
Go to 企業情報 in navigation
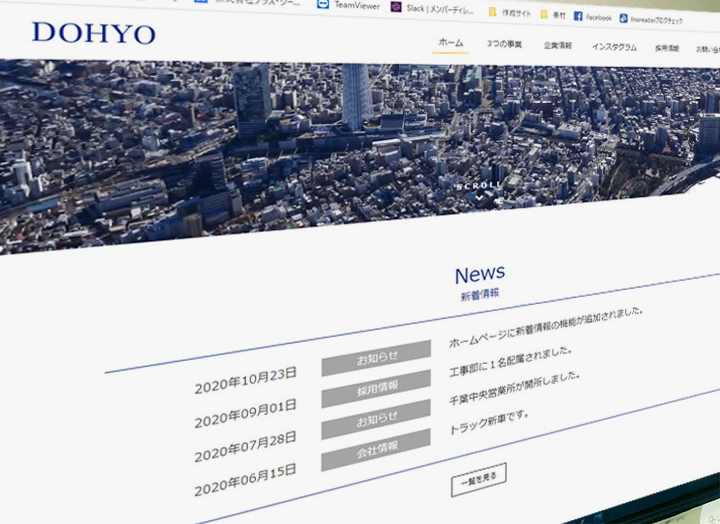coord(557,46)
